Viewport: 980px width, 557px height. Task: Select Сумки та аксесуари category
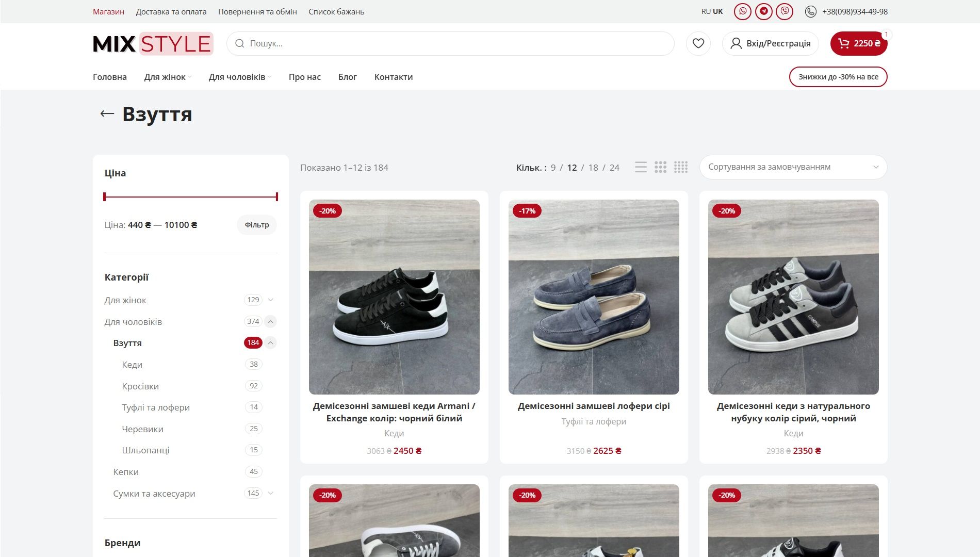(154, 494)
